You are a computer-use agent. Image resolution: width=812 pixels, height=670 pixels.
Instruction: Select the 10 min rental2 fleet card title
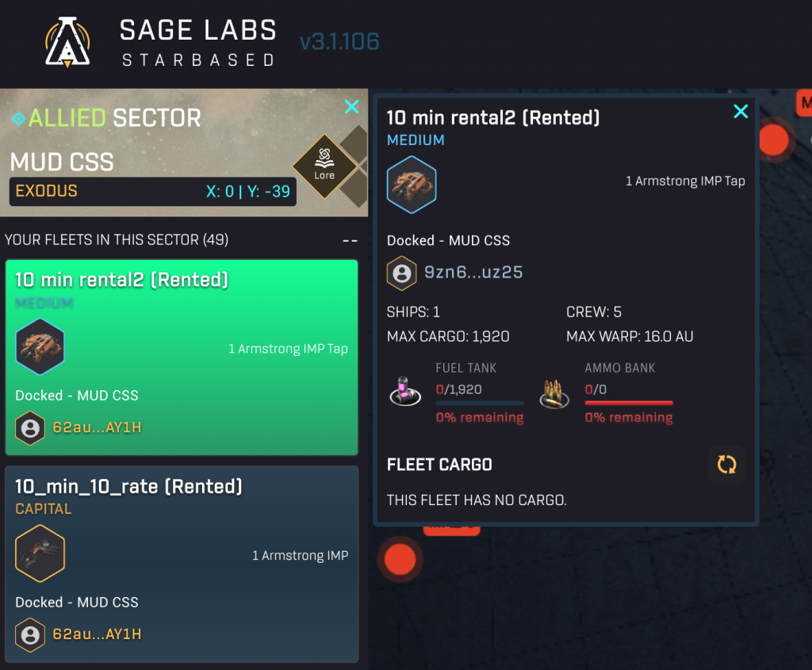pos(121,279)
